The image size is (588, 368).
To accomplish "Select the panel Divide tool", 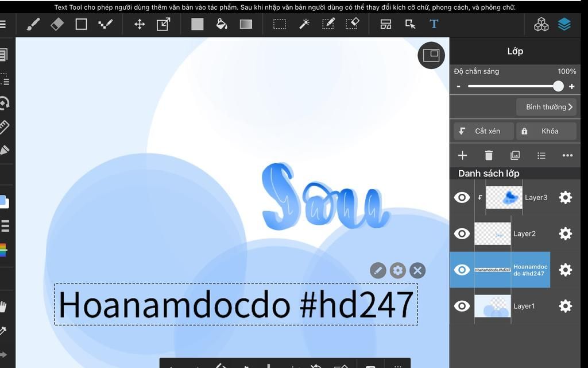I will [x=386, y=24].
